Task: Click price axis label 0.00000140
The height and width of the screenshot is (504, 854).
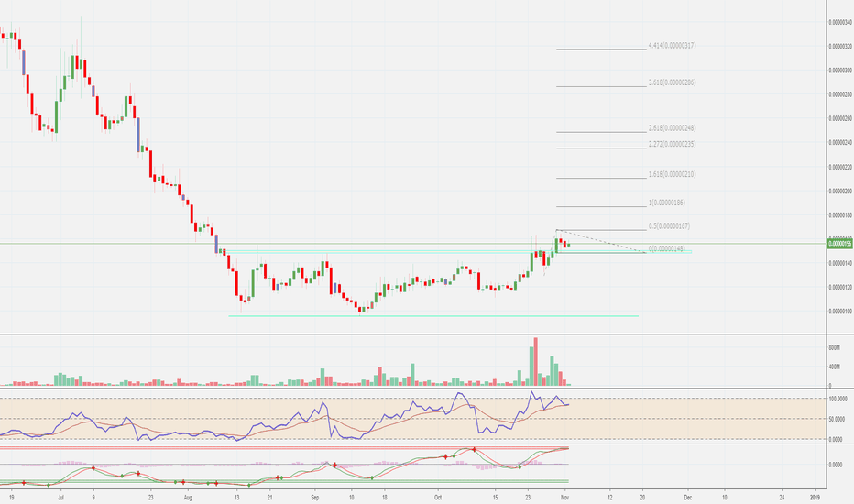Action: [840, 263]
